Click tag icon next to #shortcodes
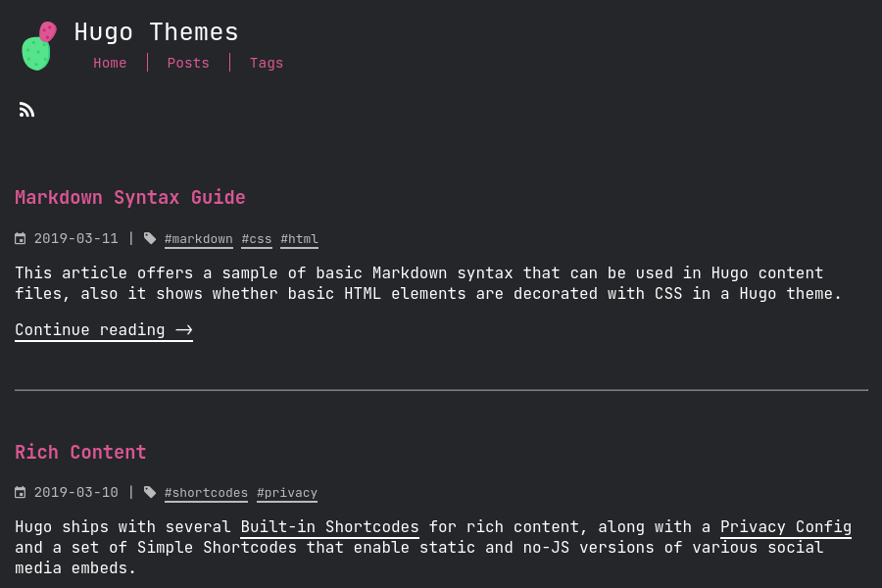Screen dimensions: 882x588 pyautogui.click(x=150, y=492)
